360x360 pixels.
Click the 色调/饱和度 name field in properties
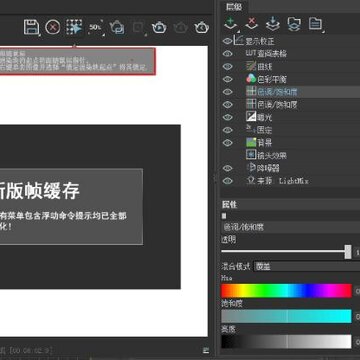(x=290, y=227)
